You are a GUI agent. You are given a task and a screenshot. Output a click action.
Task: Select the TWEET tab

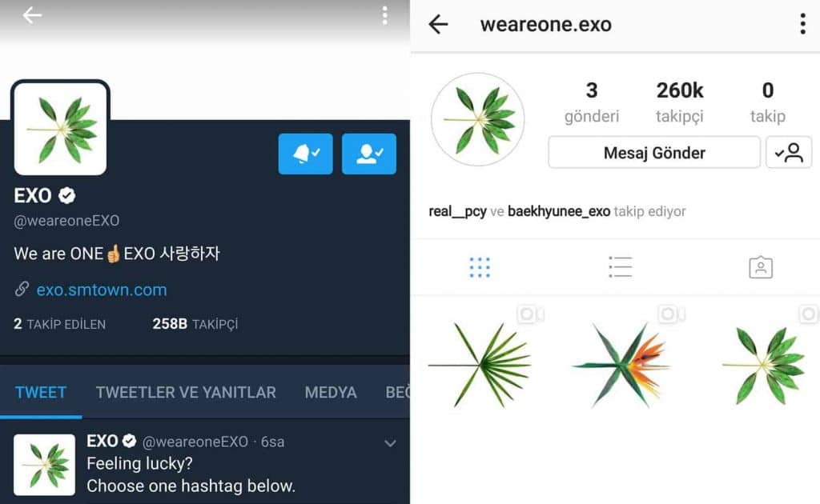41,392
